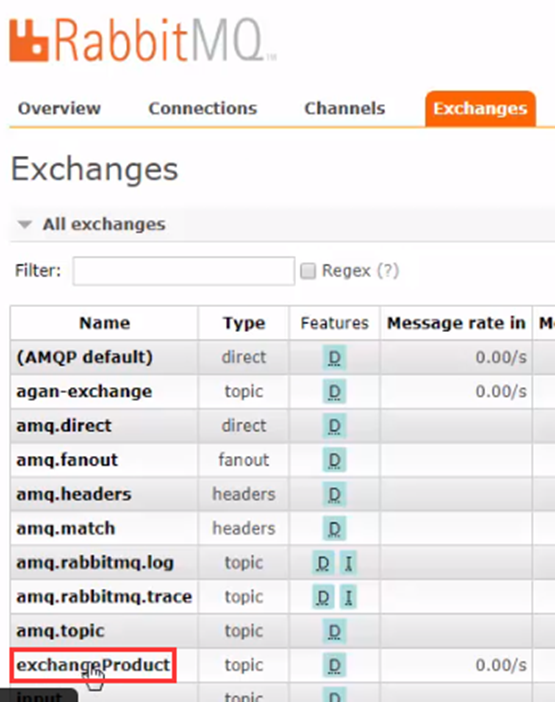Select the direct type for amq.direct

(x=244, y=425)
